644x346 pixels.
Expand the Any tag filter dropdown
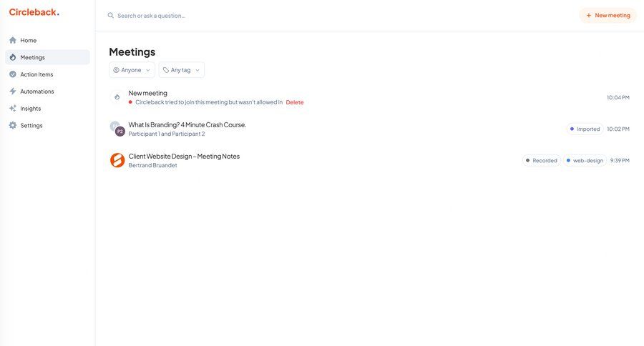(181, 70)
